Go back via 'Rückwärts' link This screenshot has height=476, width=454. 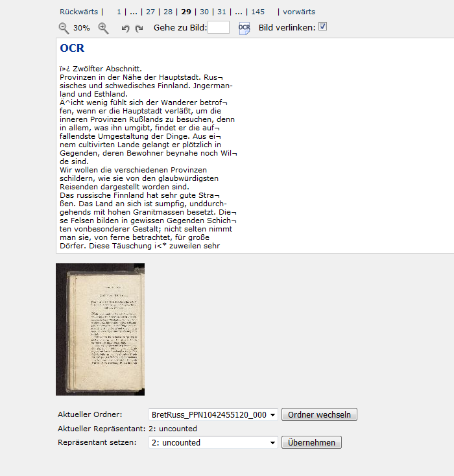click(78, 12)
